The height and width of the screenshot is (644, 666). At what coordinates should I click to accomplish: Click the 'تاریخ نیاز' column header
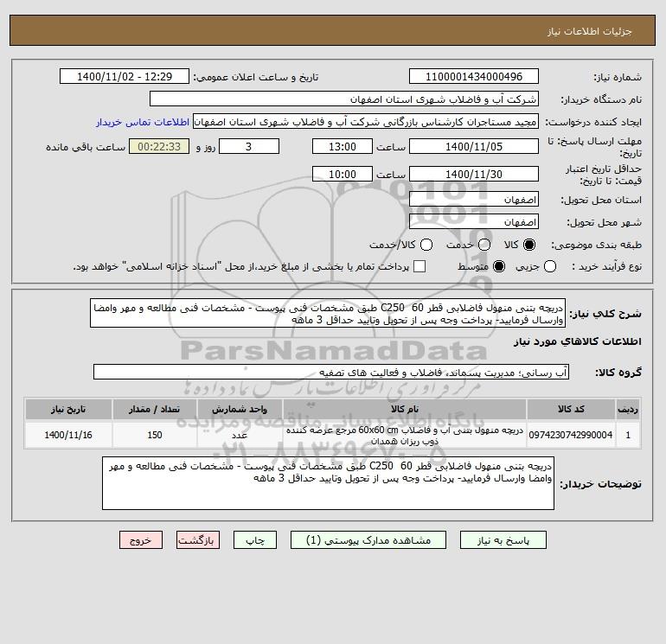click(68, 409)
